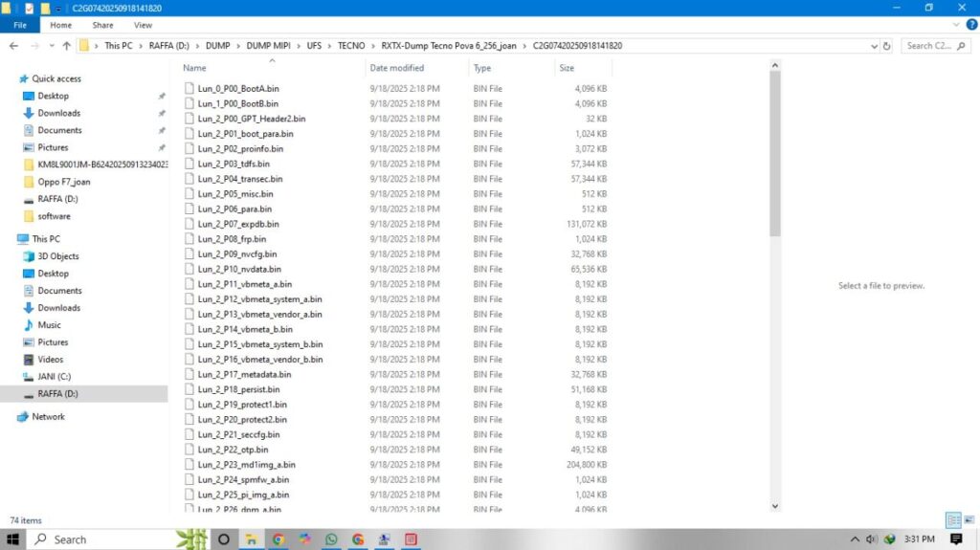Select highlighted RAFFA (D:) drive under This PC
This screenshot has width=980, height=550.
pyautogui.click(x=57, y=394)
